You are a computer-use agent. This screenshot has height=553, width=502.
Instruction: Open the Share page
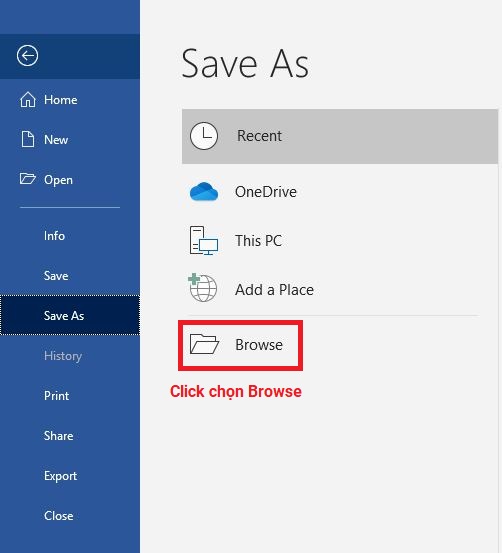coord(59,436)
